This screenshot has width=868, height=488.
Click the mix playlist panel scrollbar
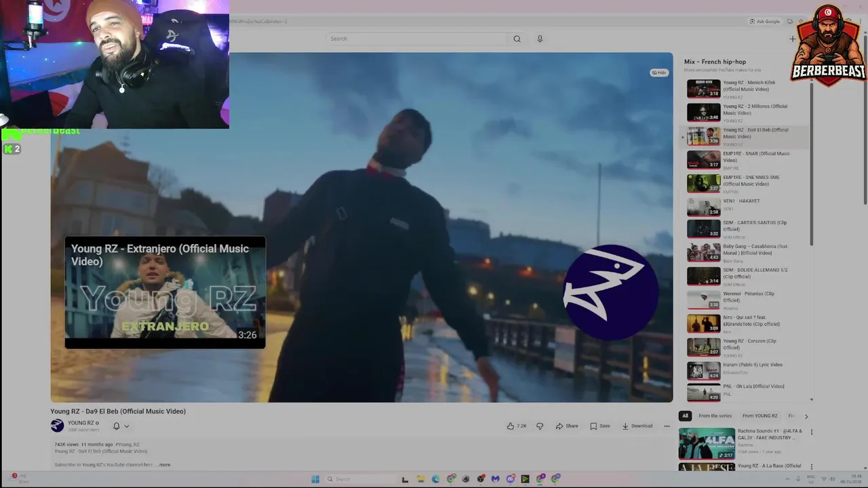coord(811,163)
